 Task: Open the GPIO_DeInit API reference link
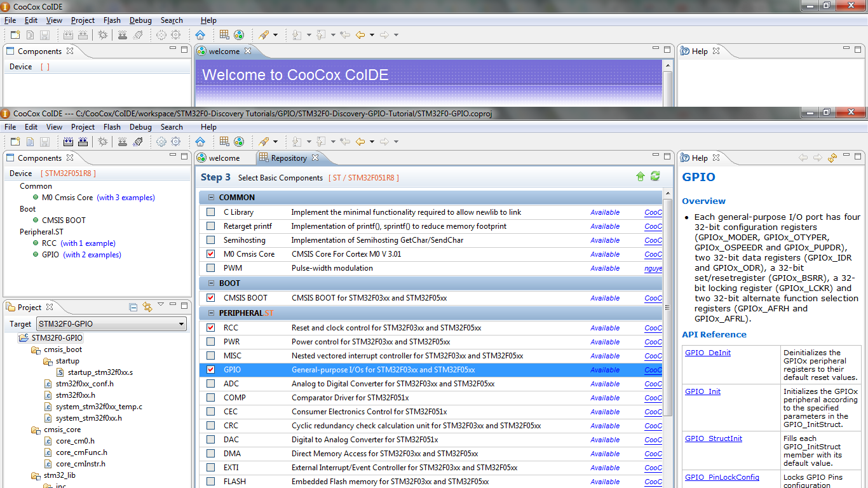click(707, 353)
